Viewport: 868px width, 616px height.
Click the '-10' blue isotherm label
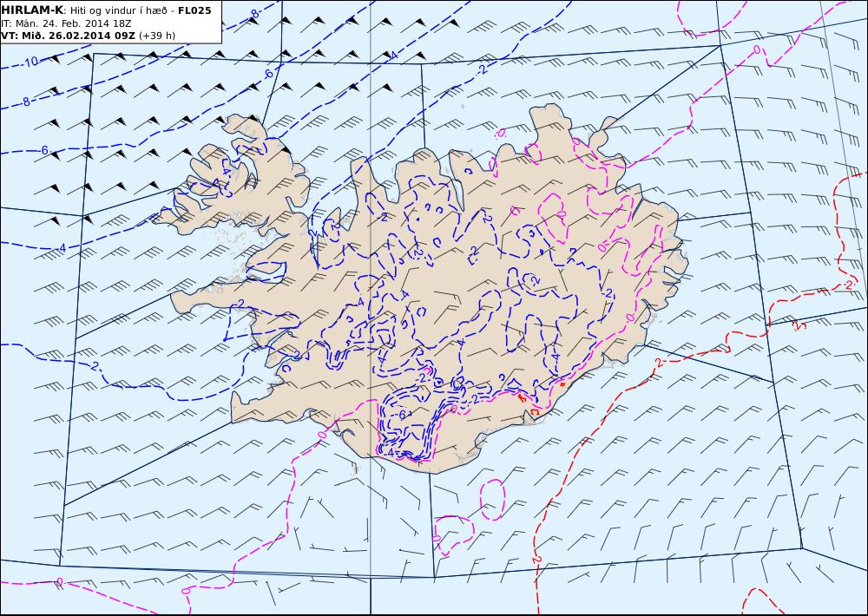coord(31,62)
